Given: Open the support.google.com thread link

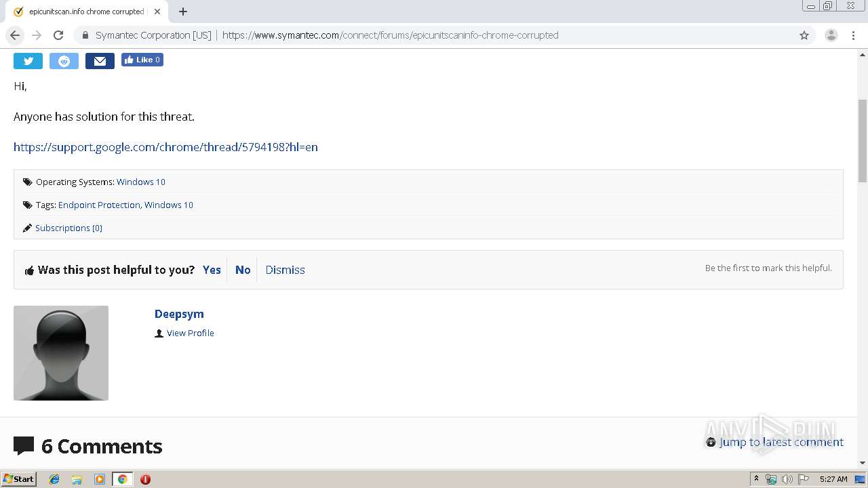Looking at the screenshot, I should (x=165, y=147).
